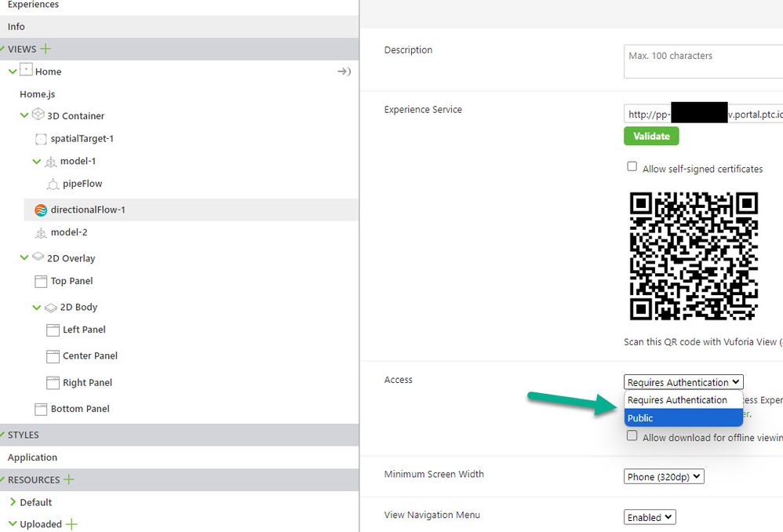Click the spatialTarget-1 widget icon

tap(41, 139)
